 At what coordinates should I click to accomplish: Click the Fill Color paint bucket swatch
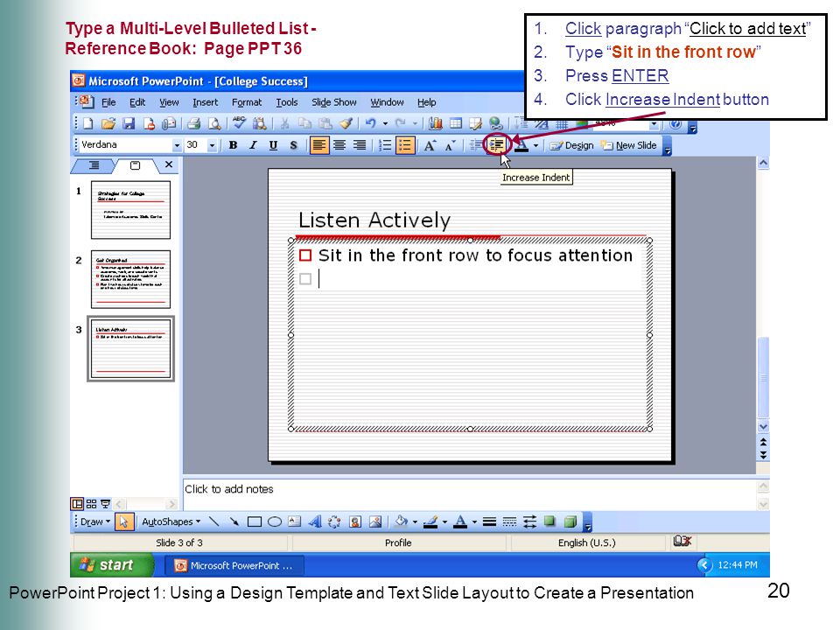point(401,521)
